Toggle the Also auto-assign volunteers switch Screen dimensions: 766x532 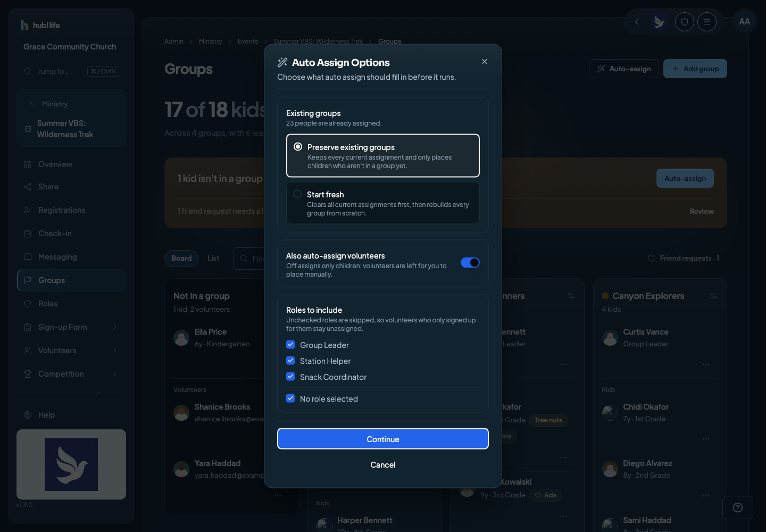470,263
